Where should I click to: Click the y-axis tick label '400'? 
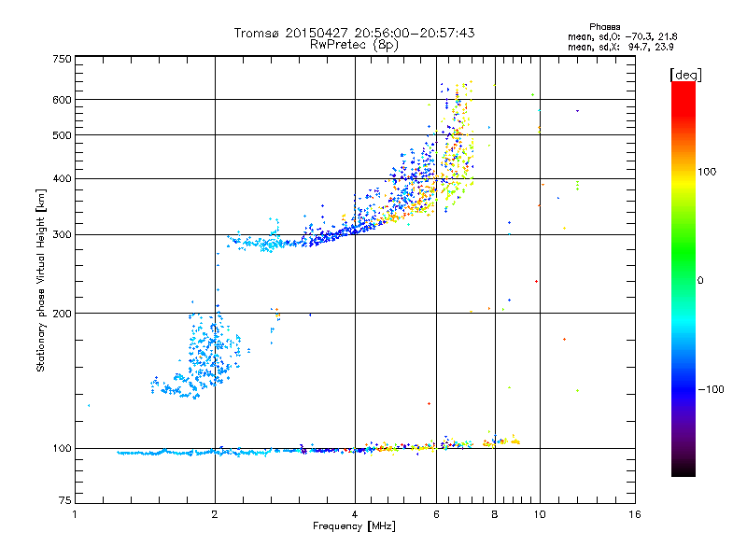[62, 179]
